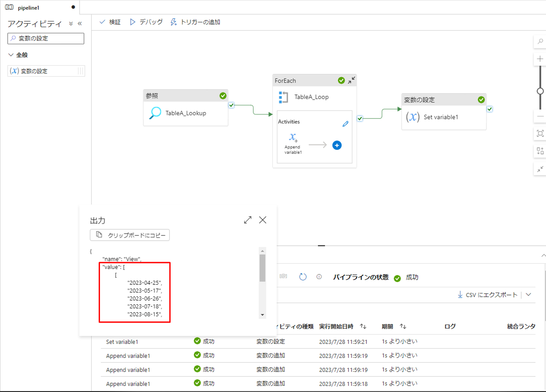
Task: Click the ForEach node's green success badge
Action: tap(341, 80)
